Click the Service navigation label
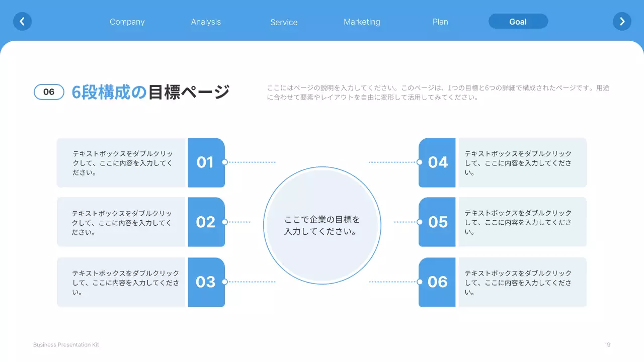The height and width of the screenshot is (362, 644). pyautogui.click(x=284, y=22)
